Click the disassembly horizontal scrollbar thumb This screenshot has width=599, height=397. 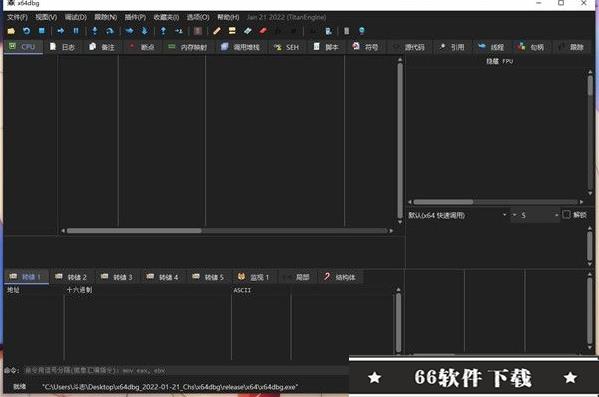click(134, 231)
